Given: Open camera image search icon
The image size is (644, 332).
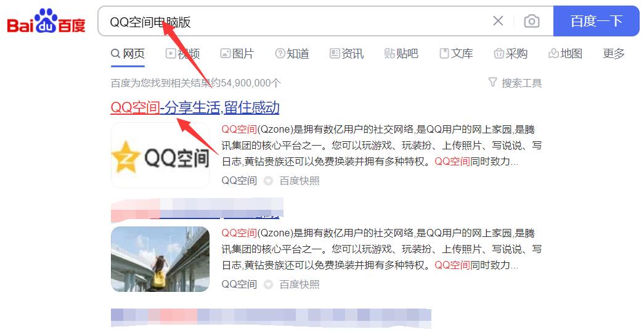Looking at the screenshot, I should (531, 22).
